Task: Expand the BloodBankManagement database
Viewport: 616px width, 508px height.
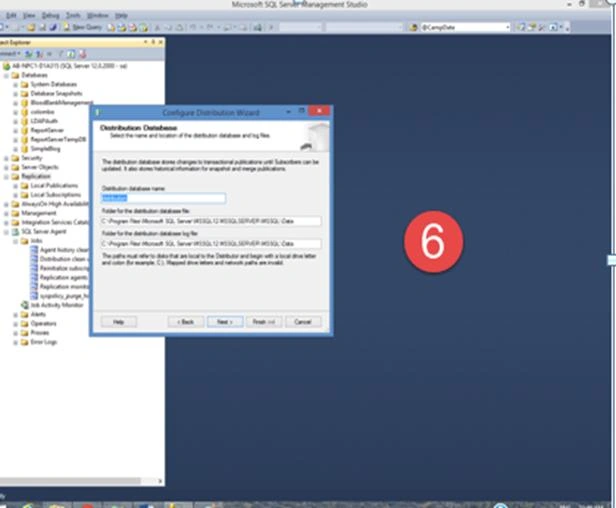Action: tap(15, 103)
